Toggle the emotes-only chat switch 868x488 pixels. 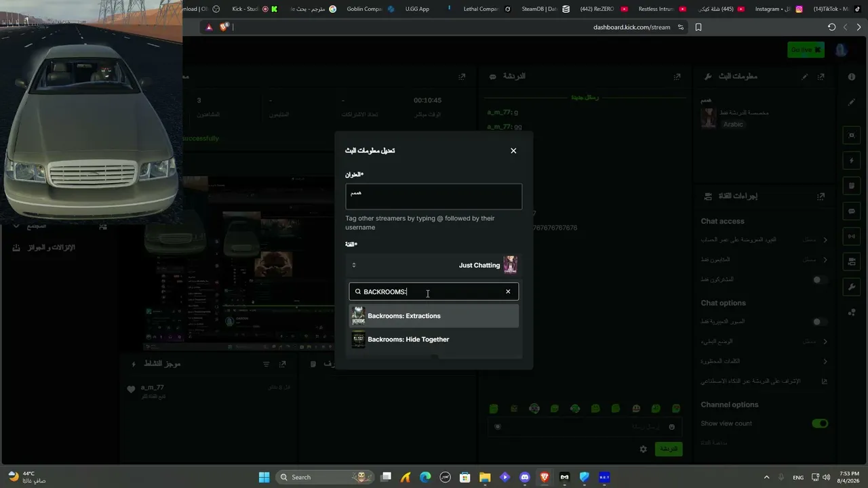[x=820, y=322]
